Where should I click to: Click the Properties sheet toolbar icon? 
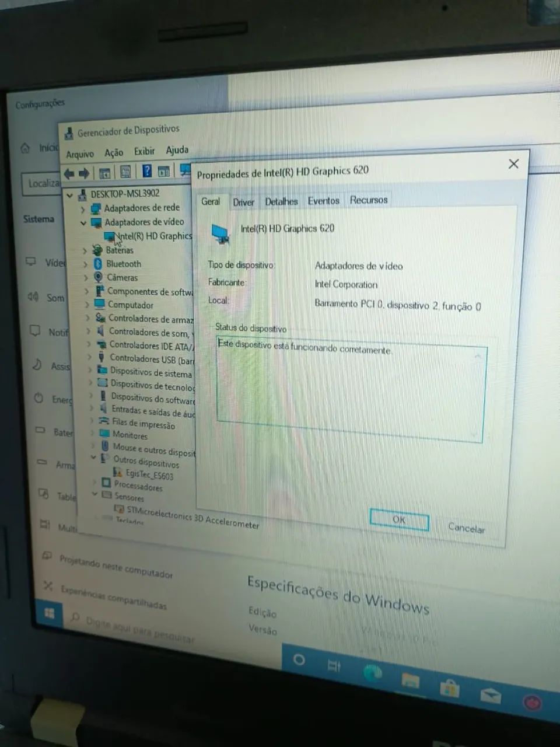click(x=125, y=172)
